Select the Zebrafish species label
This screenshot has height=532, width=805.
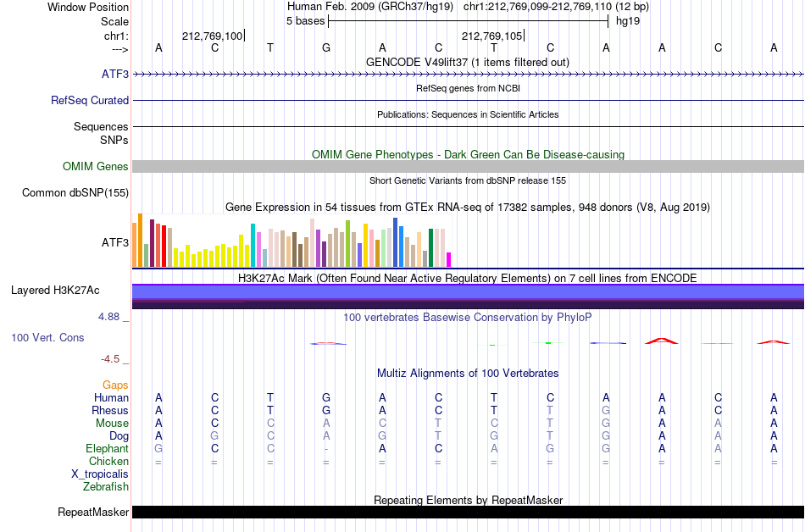click(x=106, y=486)
